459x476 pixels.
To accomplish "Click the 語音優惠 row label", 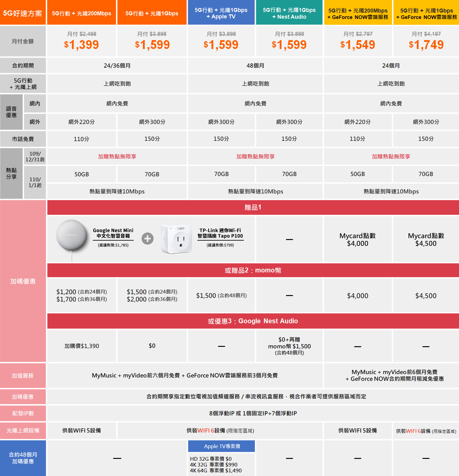I will coord(11,112).
